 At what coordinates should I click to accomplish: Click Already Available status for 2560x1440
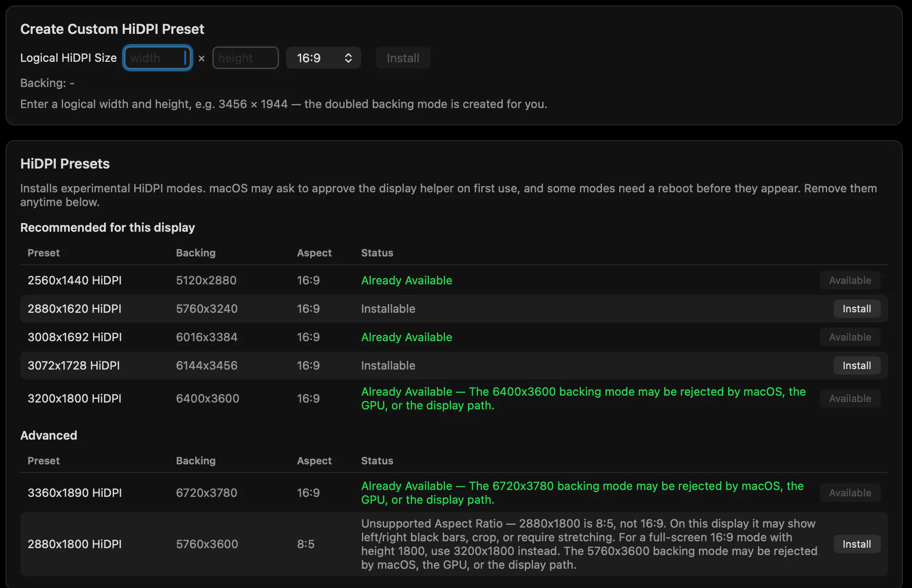click(x=407, y=280)
